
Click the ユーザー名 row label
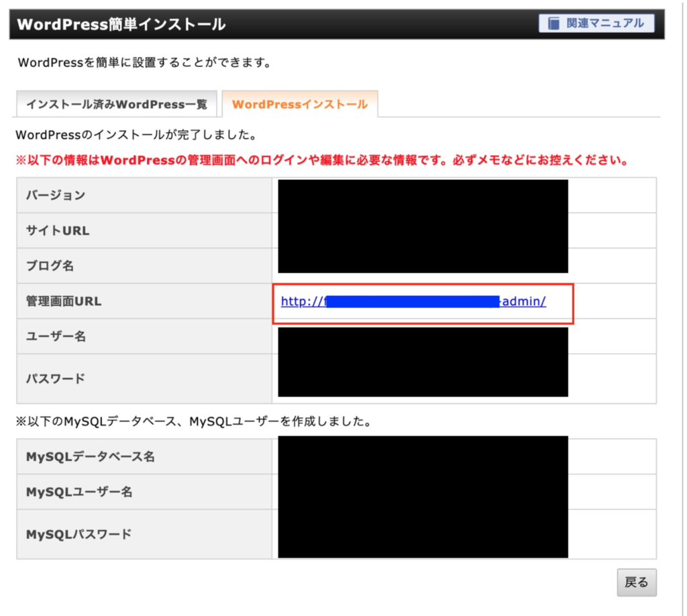56,336
